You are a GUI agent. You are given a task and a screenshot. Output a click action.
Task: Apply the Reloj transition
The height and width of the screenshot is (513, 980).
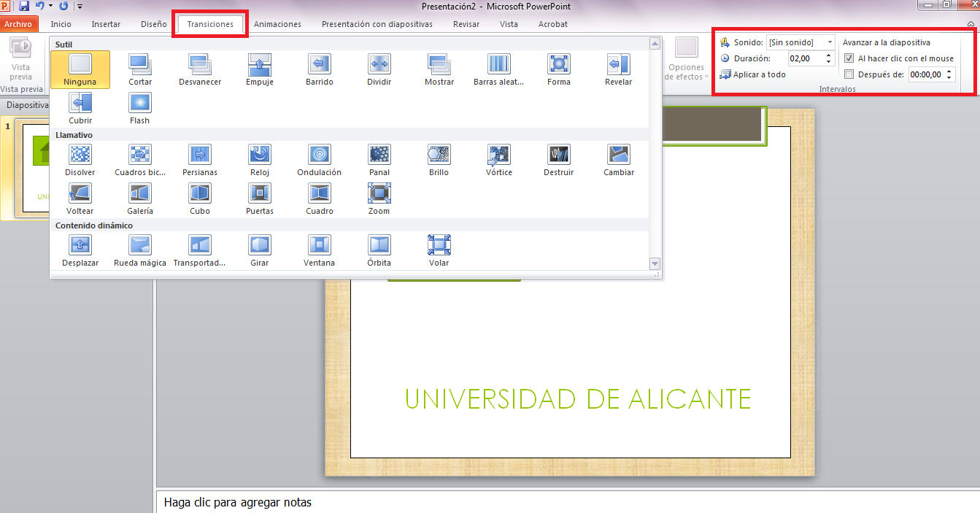260,160
